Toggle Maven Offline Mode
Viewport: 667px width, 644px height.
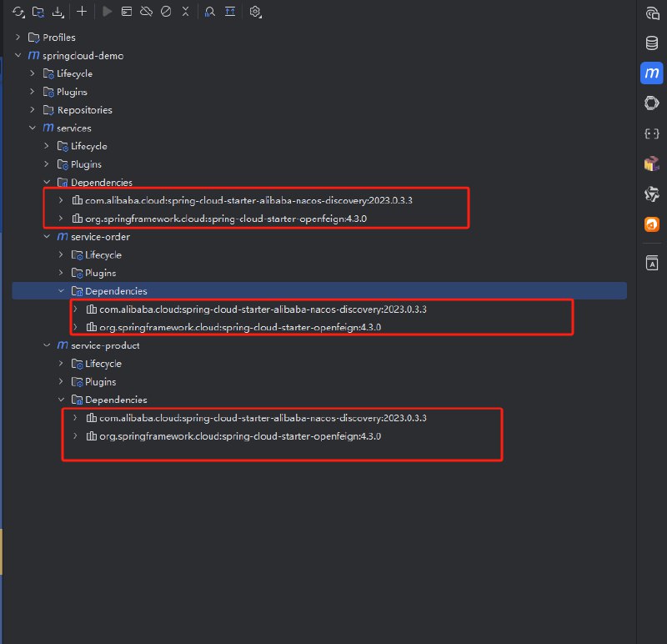point(146,12)
